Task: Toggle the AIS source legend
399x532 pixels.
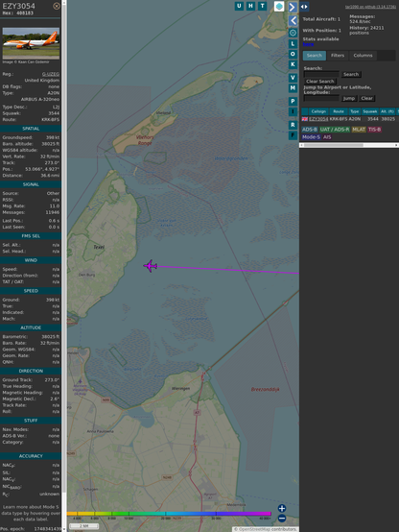Action: tap(327, 137)
